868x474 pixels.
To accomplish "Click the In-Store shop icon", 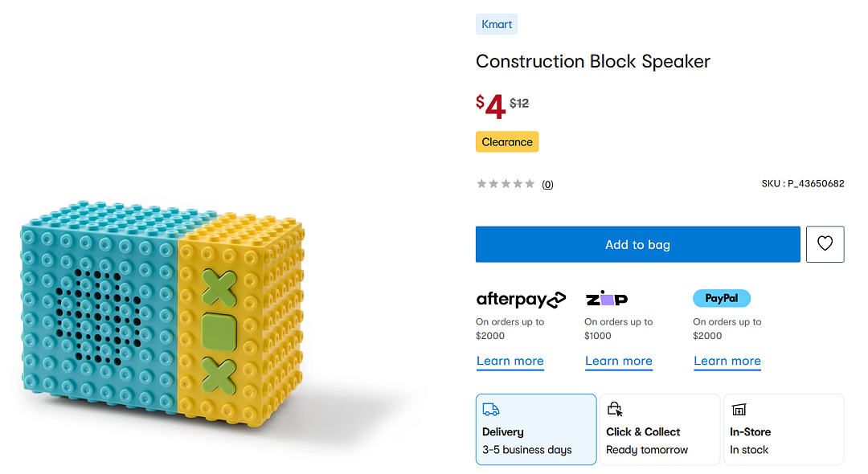I will click(x=739, y=409).
